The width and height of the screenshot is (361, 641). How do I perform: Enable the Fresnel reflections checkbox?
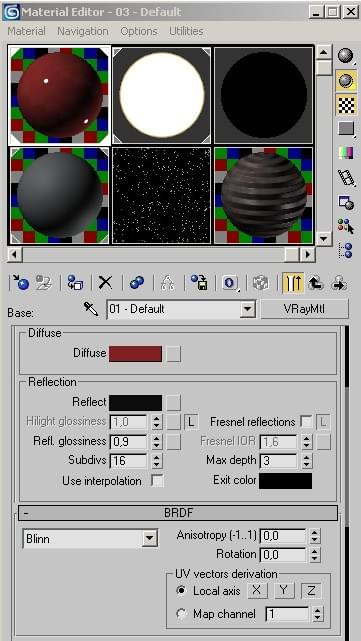(306, 422)
